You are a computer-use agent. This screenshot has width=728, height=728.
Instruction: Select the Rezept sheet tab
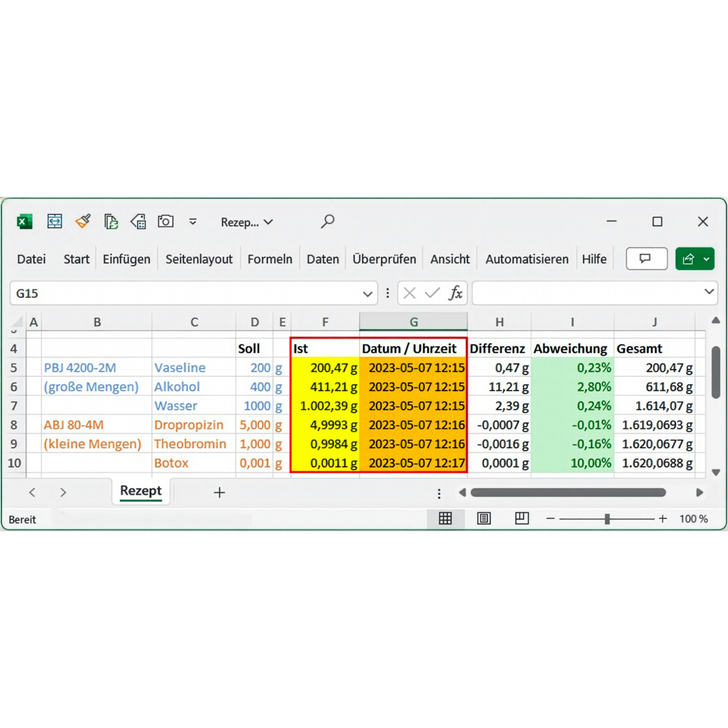[140, 491]
